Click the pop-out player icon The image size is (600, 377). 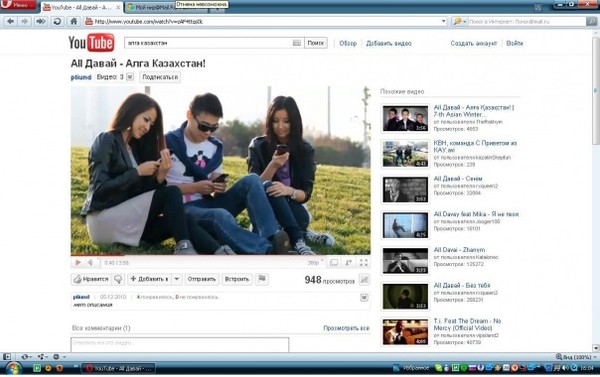pos(349,263)
